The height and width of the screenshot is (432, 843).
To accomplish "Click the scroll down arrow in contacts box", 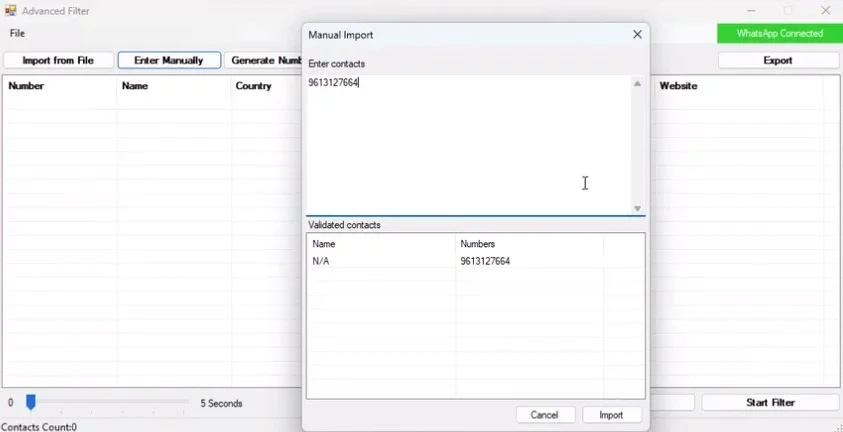I will [637, 208].
